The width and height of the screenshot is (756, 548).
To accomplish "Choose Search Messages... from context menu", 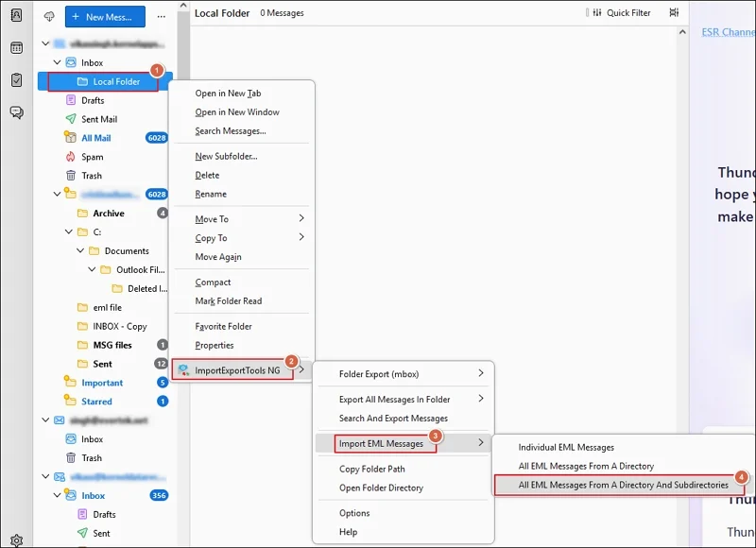I will [231, 131].
